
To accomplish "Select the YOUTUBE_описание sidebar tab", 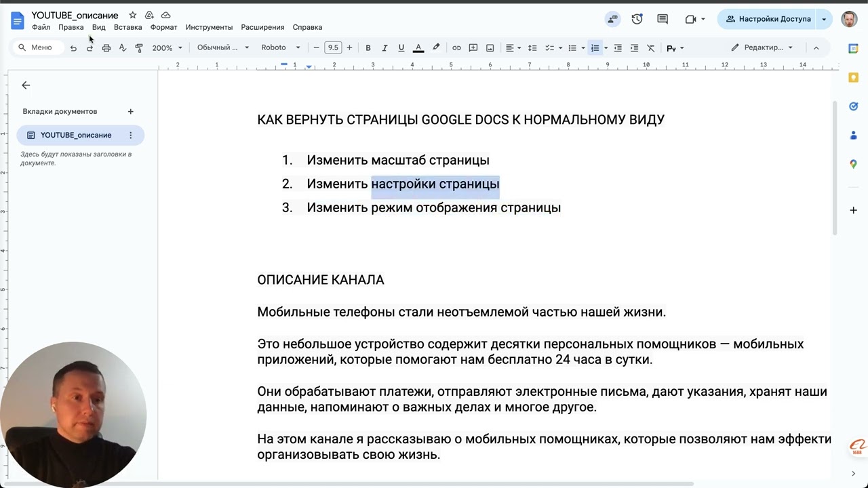I will (x=81, y=136).
